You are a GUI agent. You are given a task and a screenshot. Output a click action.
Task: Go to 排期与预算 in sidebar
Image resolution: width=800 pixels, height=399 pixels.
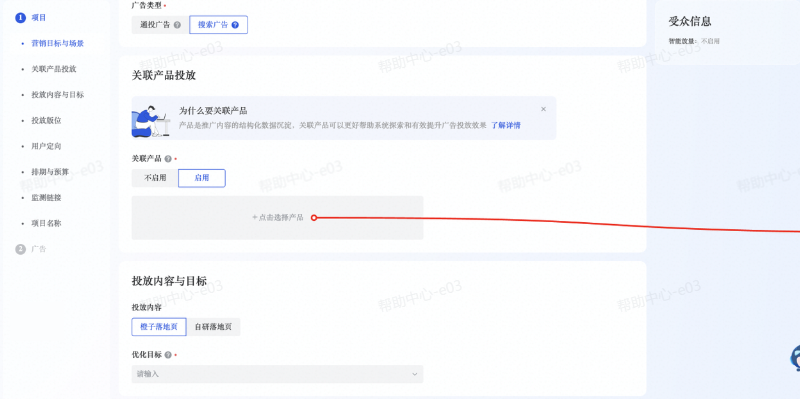coord(50,172)
